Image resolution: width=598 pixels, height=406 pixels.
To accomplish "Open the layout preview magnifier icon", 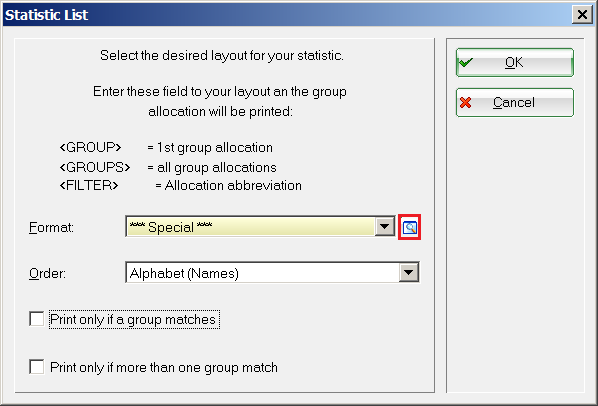I will pos(410,228).
